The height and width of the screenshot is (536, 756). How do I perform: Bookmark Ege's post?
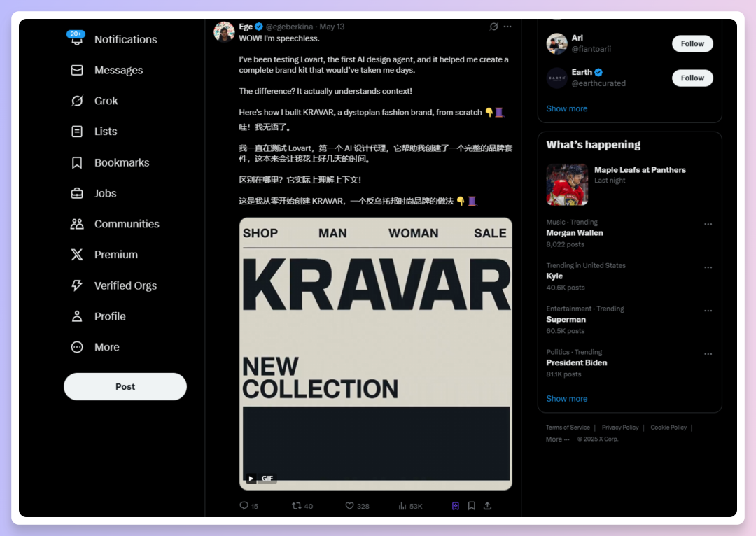point(472,506)
